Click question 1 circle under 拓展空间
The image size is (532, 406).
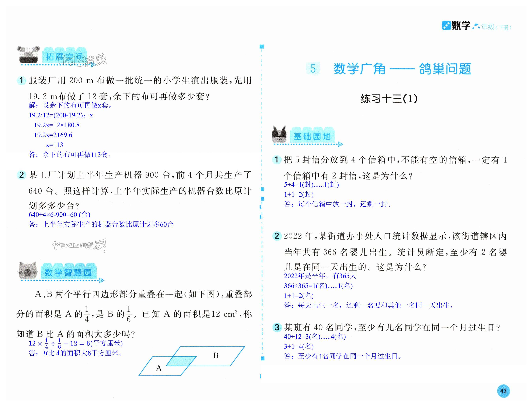click(x=22, y=80)
